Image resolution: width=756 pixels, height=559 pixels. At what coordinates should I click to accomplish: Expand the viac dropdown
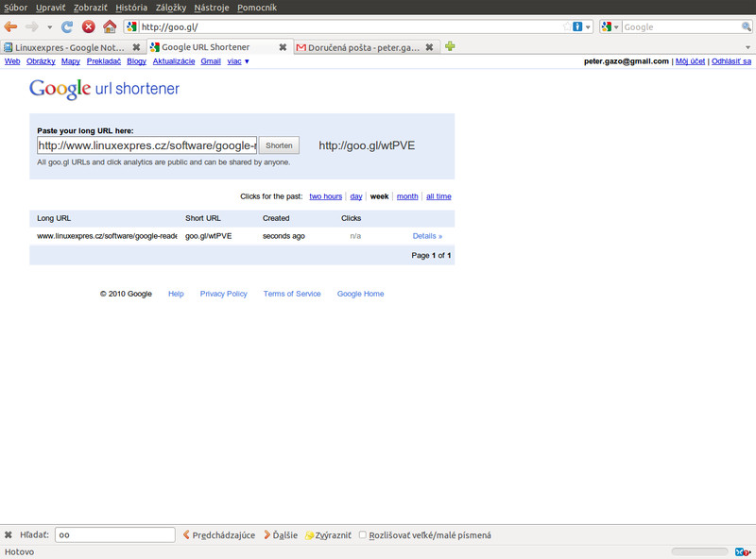pos(238,61)
